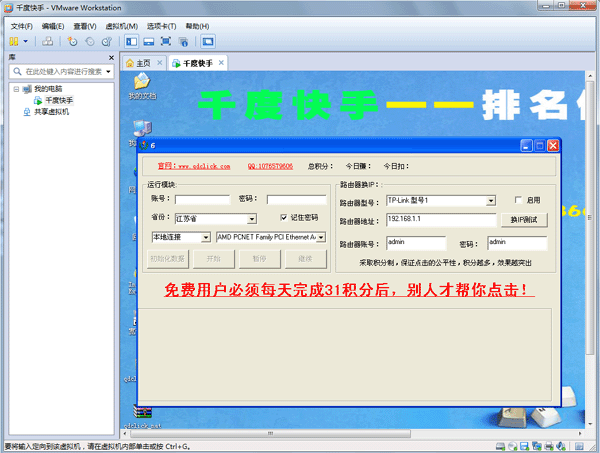Open the 查看(V) menu
The image size is (600, 453).
[x=85, y=26]
